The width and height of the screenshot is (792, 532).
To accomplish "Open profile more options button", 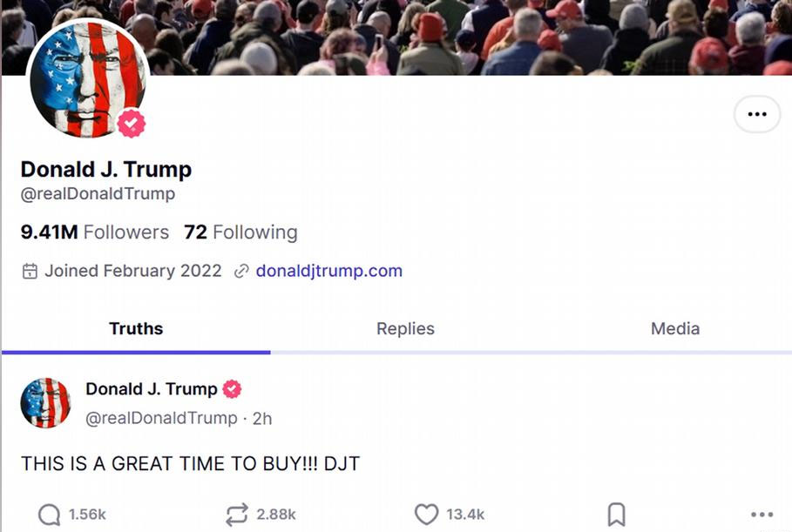I will [757, 114].
